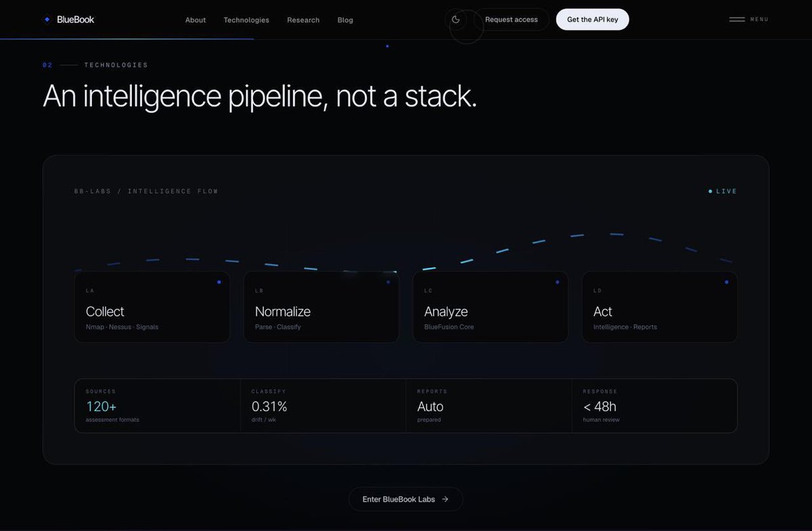This screenshot has height=531, width=812.
Task: Click the Auto reports value
Action: click(430, 407)
